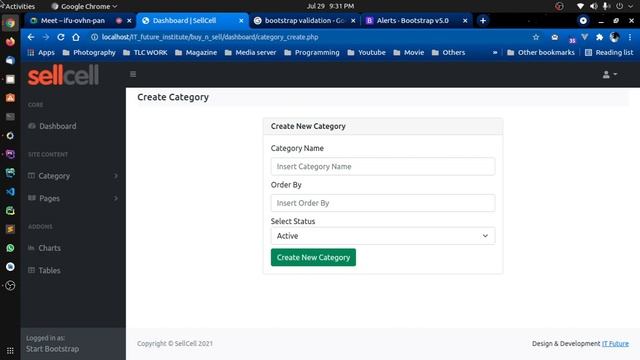Focus the Order By input field
This screenshot has width=640, height=360.
[x=383, y=203]
